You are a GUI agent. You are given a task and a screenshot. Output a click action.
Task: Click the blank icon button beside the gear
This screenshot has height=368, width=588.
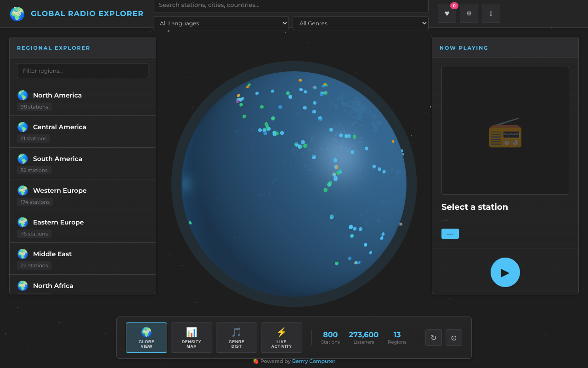491,14
